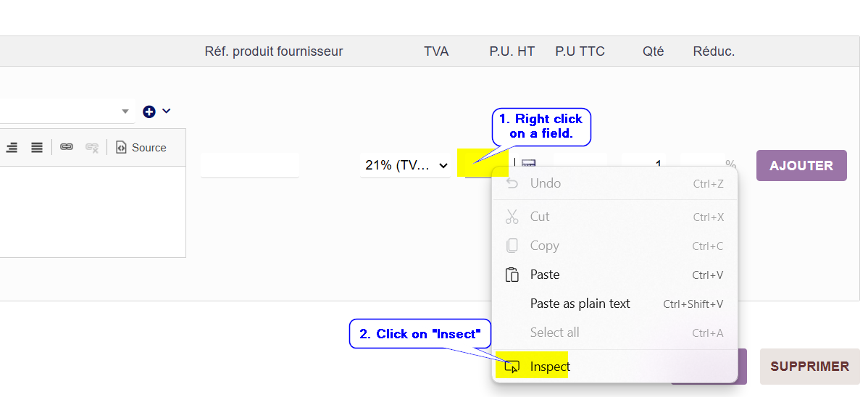Click the insert link chain icon

pyautogui.click(x=67, y=148)
